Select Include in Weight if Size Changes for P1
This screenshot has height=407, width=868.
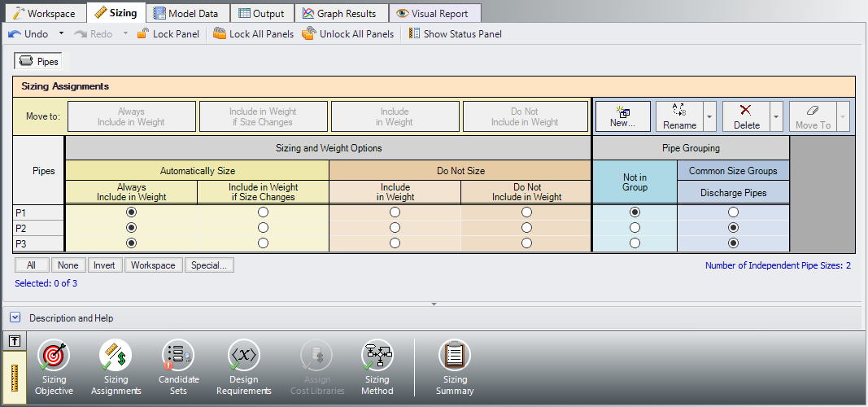pyautogui.click(x=263, y=212)
